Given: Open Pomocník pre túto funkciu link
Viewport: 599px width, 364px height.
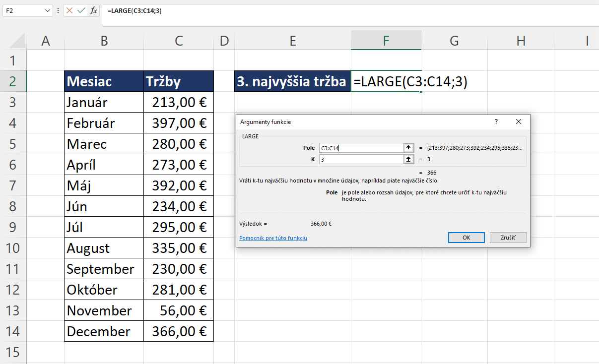Looking at the screenshot, I should coord(273,238).
